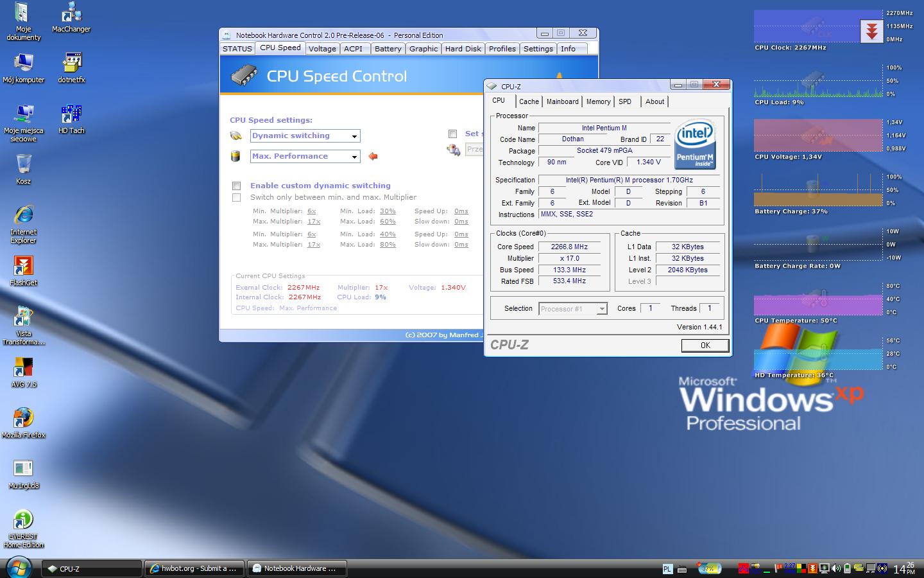Enable custom dynamic switching checkbox
This screenshot has width=924, height=578.
click(236, 186)
